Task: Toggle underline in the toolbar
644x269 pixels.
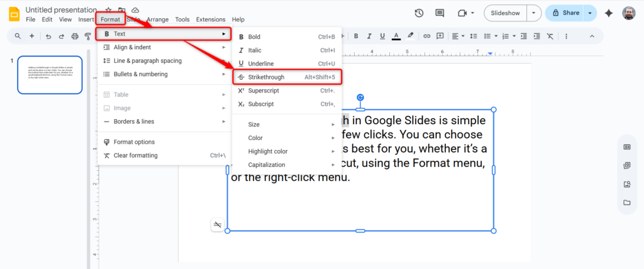Action: pos(382,36)
